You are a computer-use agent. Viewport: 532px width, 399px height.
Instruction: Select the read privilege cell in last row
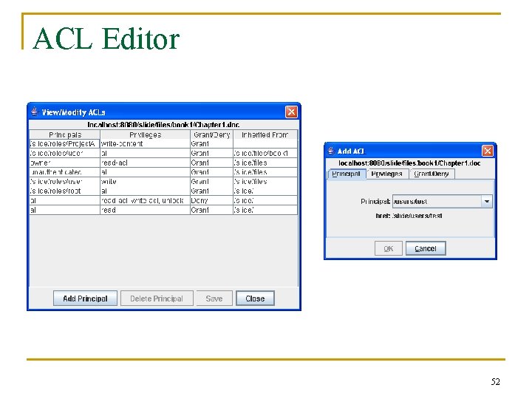145,210
